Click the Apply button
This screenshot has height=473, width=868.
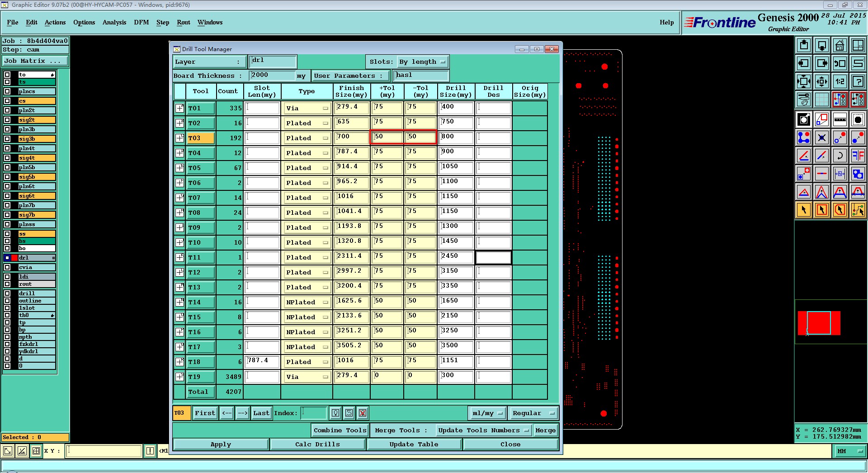click(221, 445)
